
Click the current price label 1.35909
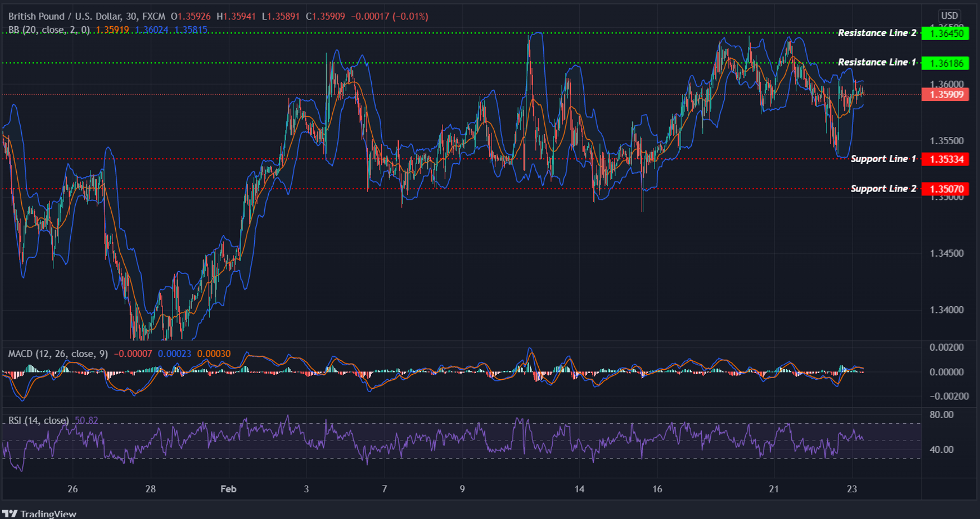(946, 95)
